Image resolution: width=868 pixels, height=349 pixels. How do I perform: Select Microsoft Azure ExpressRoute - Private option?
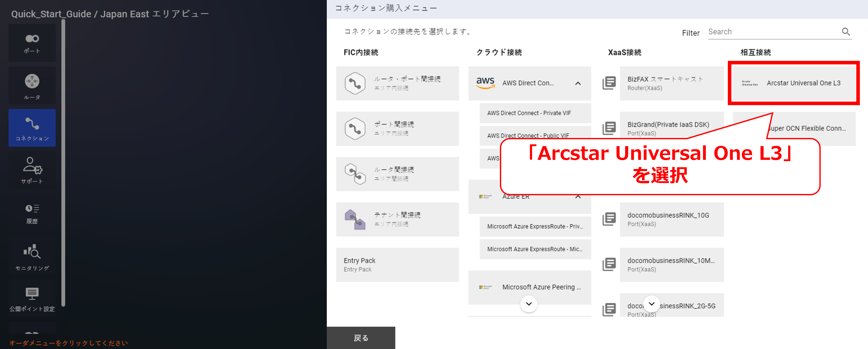(x=535, y=227)
